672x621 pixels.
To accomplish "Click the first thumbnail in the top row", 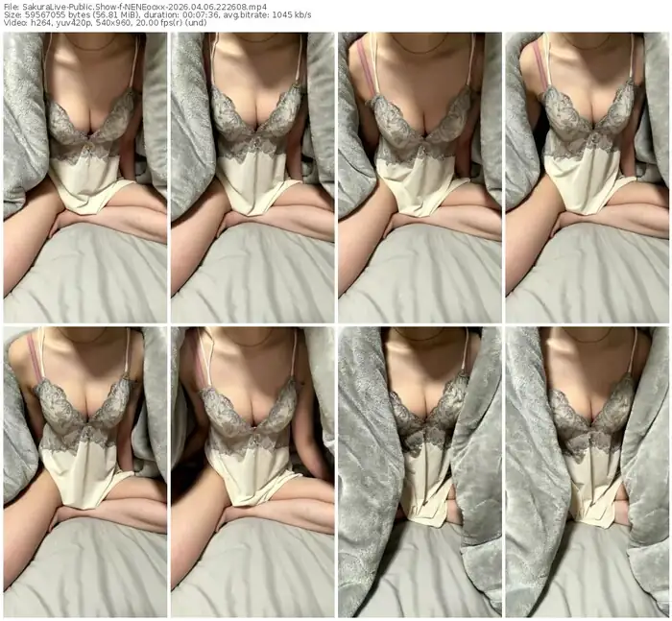I will click(x=85, y=178).
